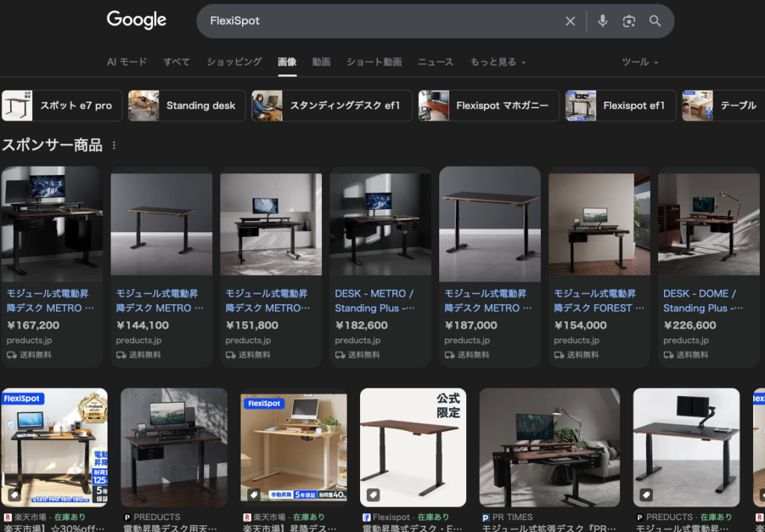Open Google Lens image search icon
765x532 pixels.
(x=629, y=21)
